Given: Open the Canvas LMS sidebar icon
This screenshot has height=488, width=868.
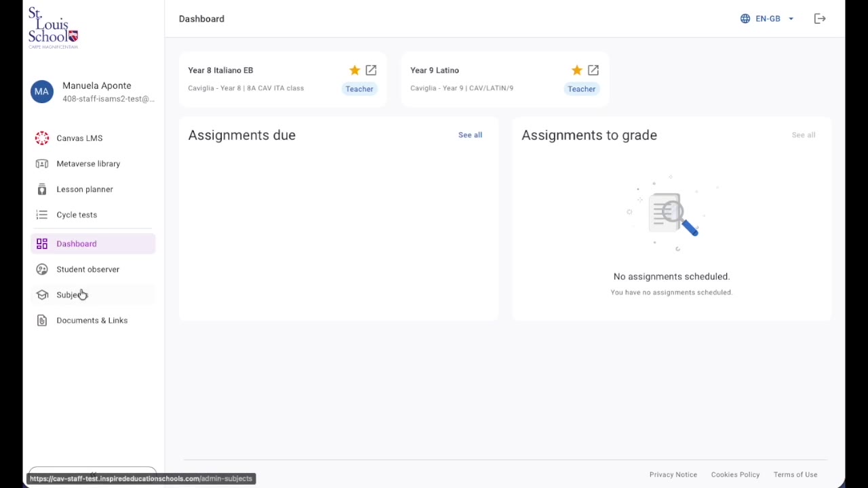Looking at the screenshot, I should point(42,138).
